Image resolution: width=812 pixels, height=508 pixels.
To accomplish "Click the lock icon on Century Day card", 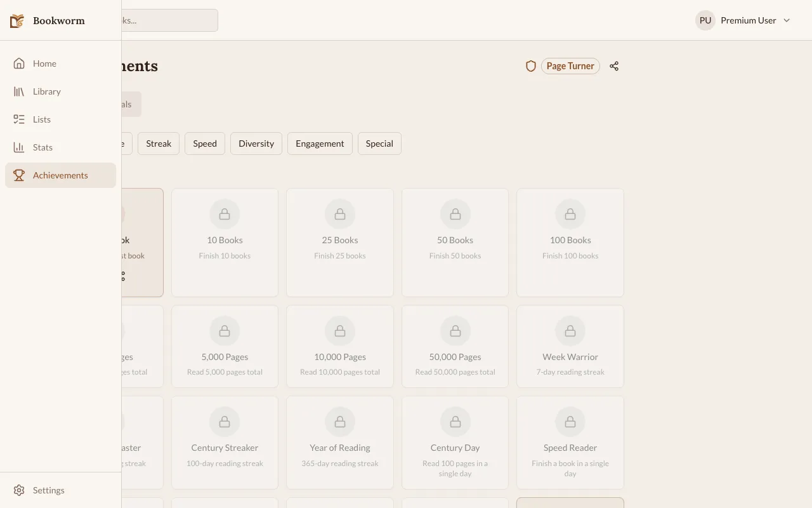I will (x=455, y=422).
